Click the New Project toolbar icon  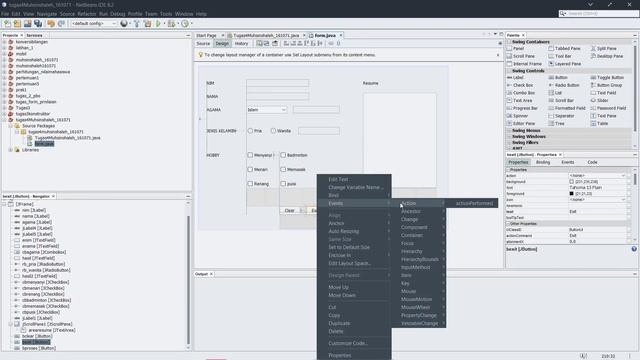(17, 24)
